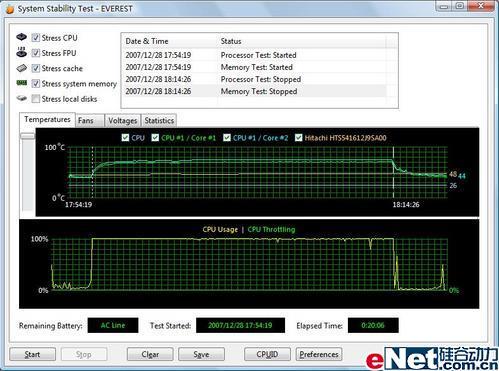This screenshot has height=371, width=499.
Task: Click the hard disk icon beside Stress local disks
Action: point(22,98)
